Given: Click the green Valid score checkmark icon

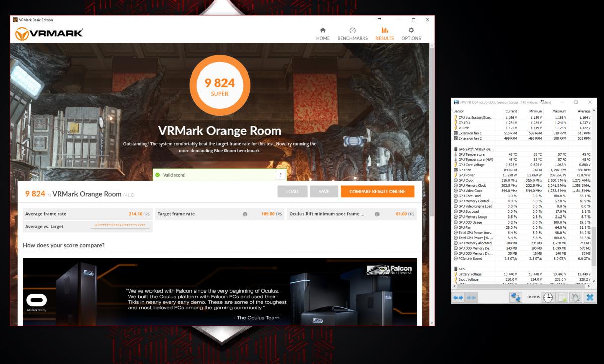Looking at the screenshot, I should [x=158, y=175].
